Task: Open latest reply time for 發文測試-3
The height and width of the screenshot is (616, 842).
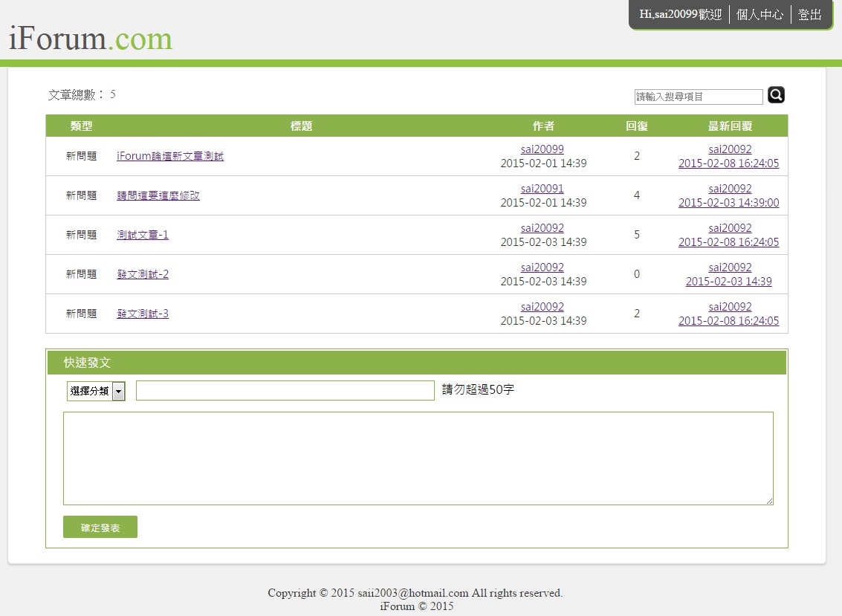Action: pyautogui.click(x=729, y=320)
